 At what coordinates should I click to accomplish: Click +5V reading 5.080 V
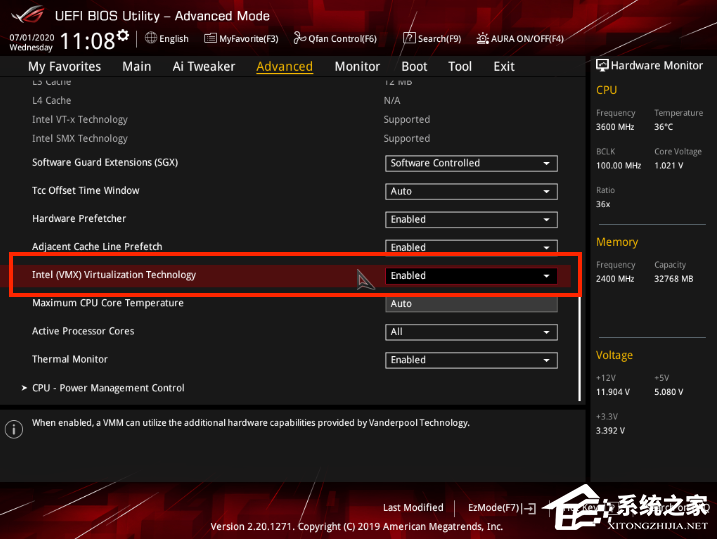pos(669,392)
